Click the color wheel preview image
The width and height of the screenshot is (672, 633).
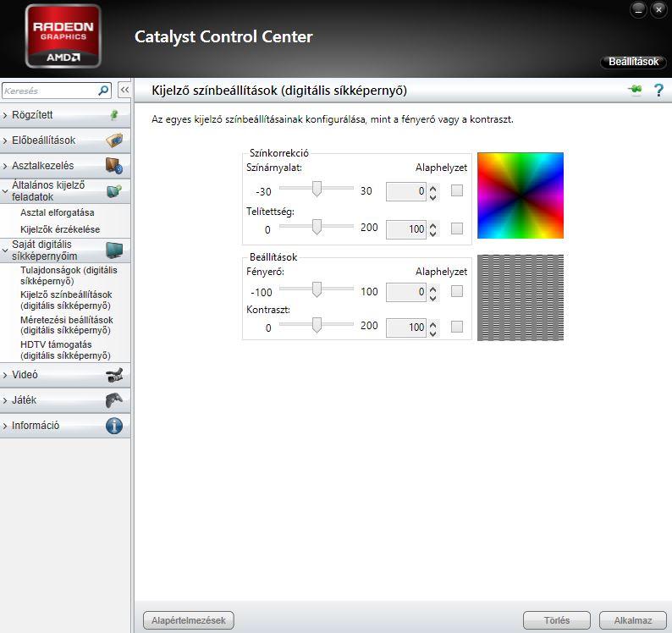click(x=521, y=195)
